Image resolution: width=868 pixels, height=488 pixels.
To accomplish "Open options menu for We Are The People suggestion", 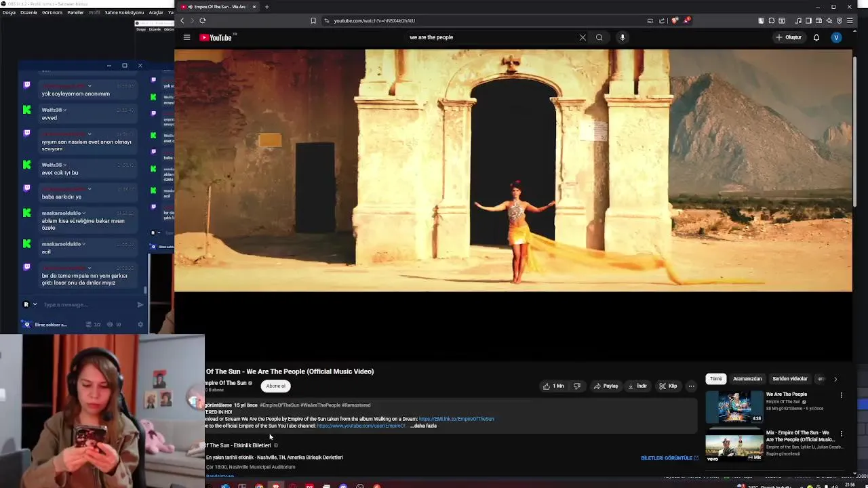I will (x=842, y=395).
